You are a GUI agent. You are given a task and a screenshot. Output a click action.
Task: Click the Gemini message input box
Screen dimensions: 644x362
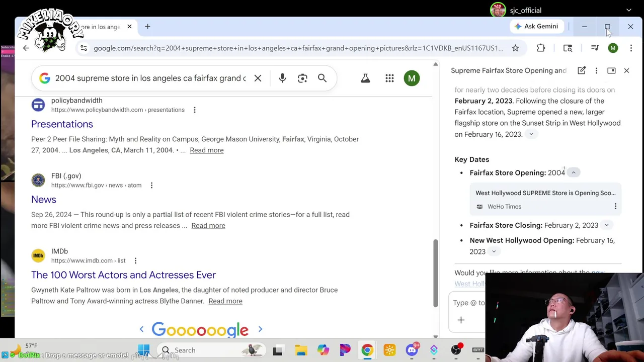[x=469, y=303]
